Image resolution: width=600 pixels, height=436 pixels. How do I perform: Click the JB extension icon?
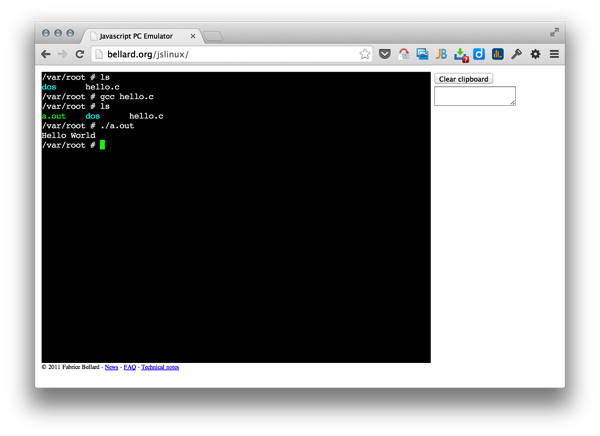pyautogui.click(x=441, y=54)
